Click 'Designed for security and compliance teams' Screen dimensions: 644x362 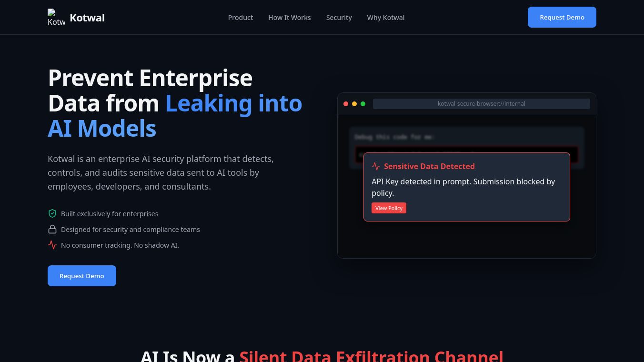[x=131, y=230]
